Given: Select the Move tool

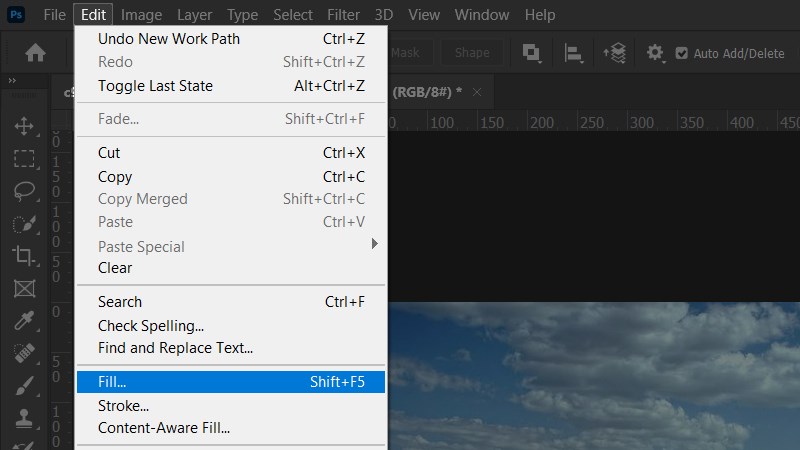Looking at the screenshot, I should point(24,126).
